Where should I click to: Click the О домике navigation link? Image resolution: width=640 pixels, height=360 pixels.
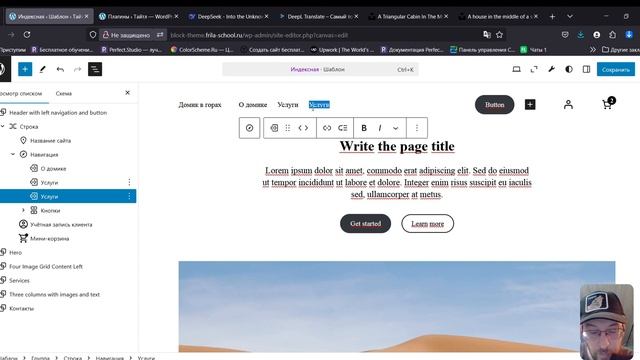tap(253, 105)
